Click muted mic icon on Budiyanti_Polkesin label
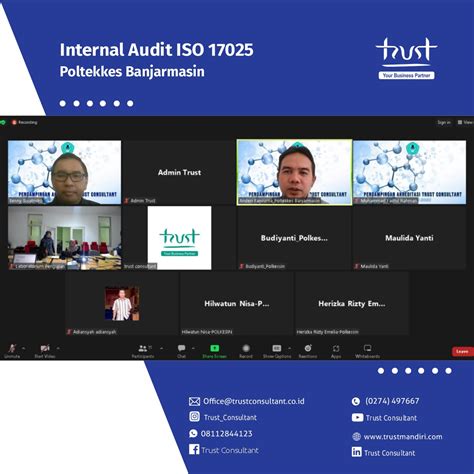The image size is (474, 474). 242,266
